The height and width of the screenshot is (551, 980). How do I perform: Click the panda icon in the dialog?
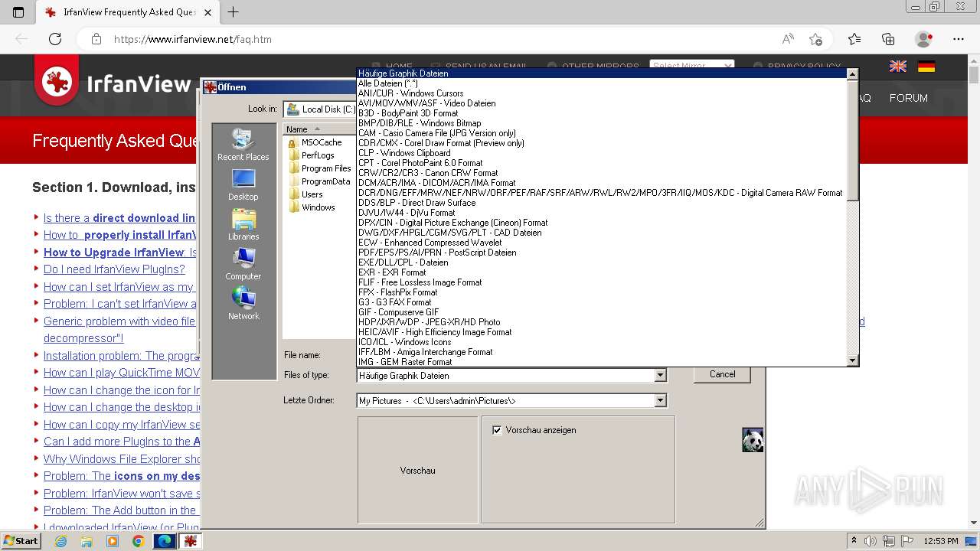[x=753, y=440]
